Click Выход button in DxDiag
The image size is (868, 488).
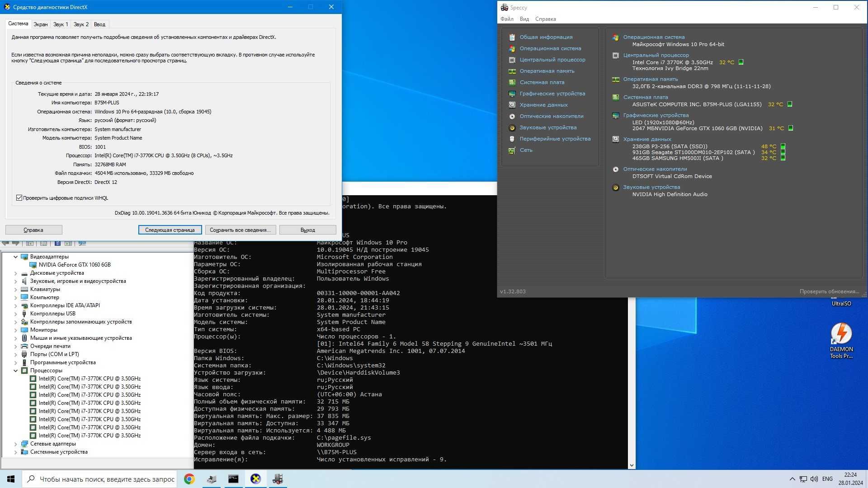pyautogui.click(x=307, y=230)
